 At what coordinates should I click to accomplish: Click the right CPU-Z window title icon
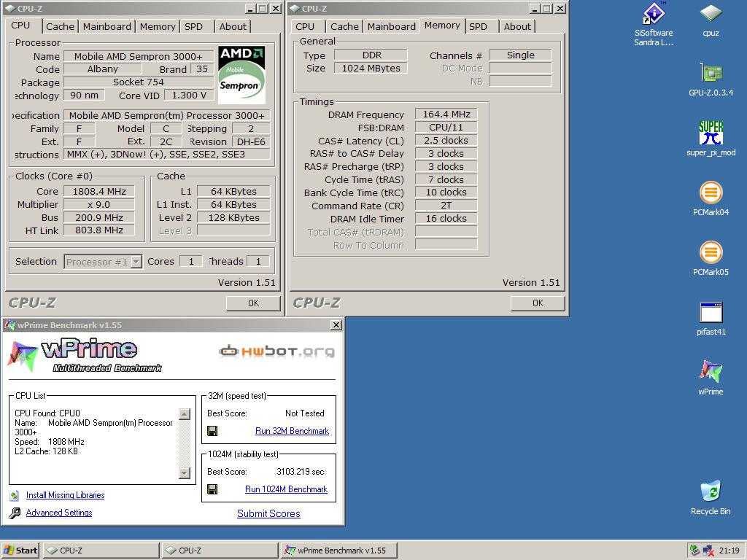pos(295,9)
